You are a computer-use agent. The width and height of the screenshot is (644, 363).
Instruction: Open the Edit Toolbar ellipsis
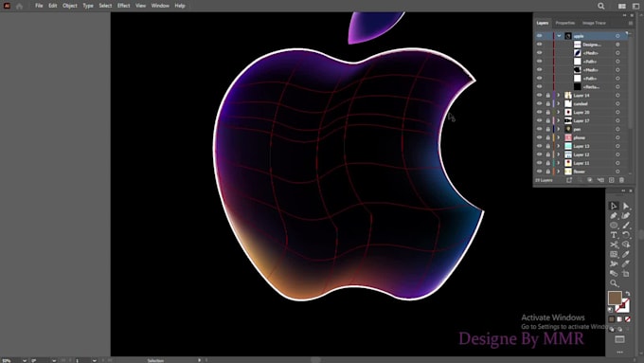[619, 353]
